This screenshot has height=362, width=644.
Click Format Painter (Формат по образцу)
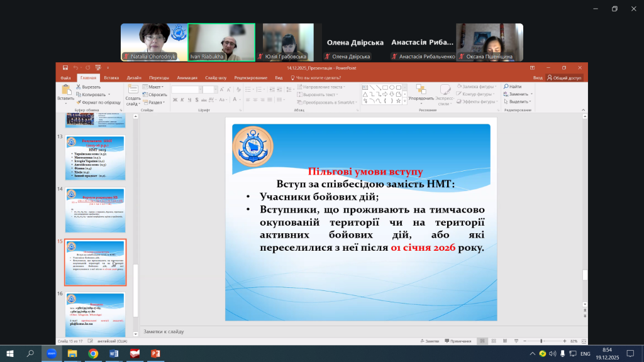tap(101, 102)
